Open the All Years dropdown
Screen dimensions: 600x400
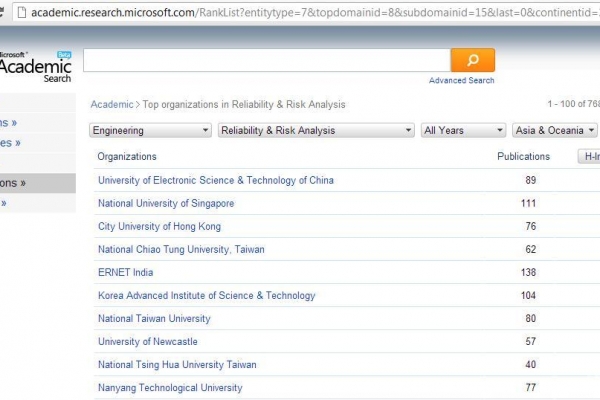click(x=463, y=131)
